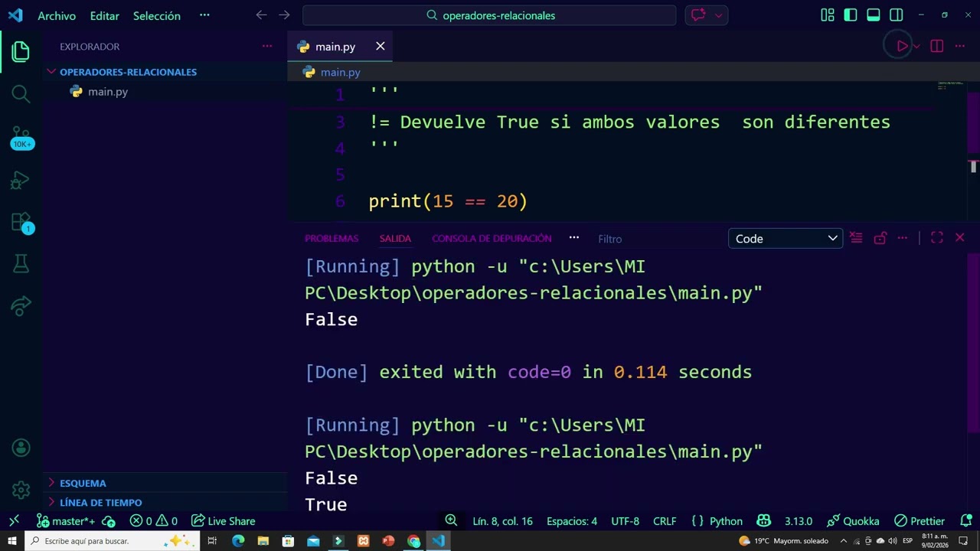Change line ending via CRLF
This screenshot has width=980, height=551.
(x=665, y=521)
